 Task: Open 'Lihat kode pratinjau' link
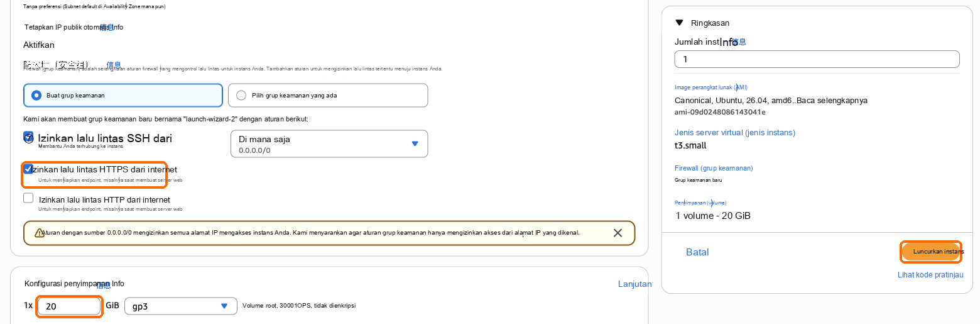click(x=930, y=275)
